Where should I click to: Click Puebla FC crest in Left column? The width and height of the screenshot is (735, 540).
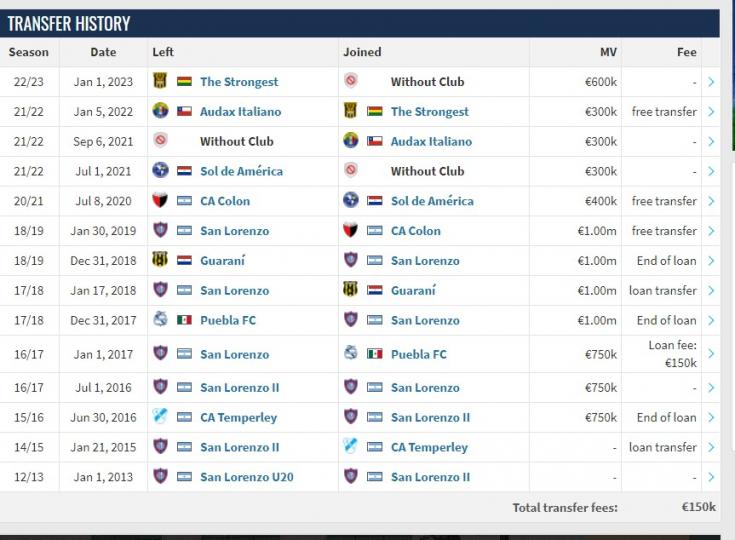pyautogui.click(x=160, y=320)
